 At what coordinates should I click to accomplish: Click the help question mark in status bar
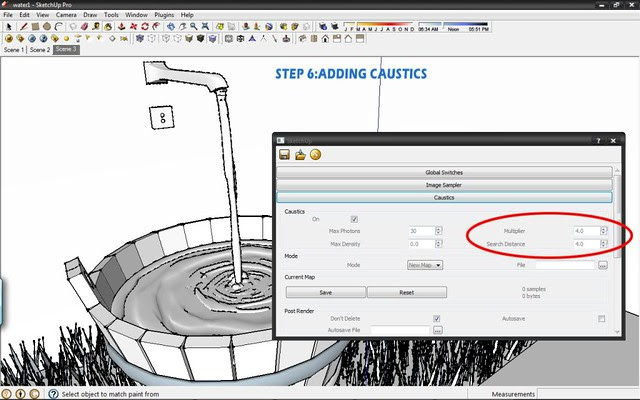point(53,394)
